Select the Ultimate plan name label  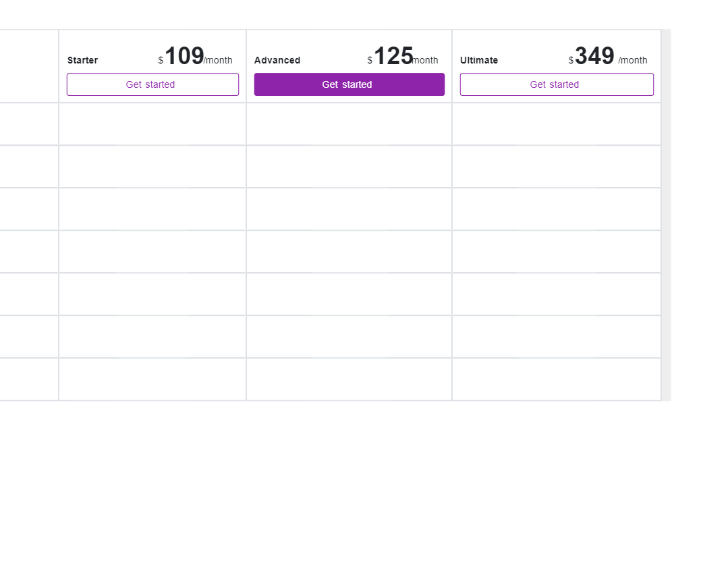coord(479,60)
